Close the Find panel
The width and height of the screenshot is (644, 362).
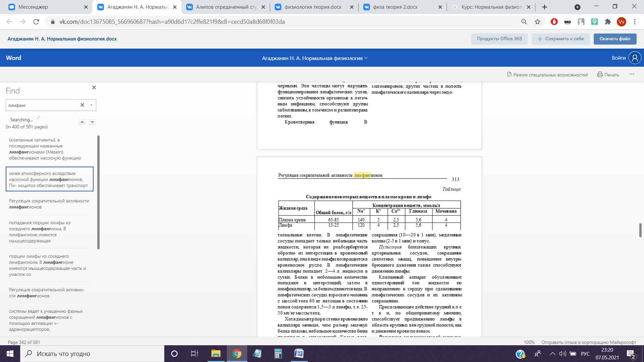click(94, 87)
